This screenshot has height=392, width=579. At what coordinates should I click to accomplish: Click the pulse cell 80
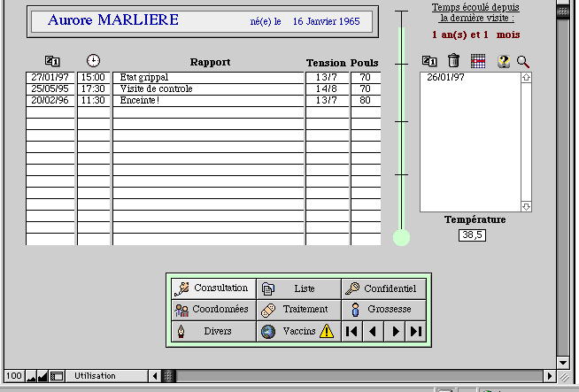point(366,100)
